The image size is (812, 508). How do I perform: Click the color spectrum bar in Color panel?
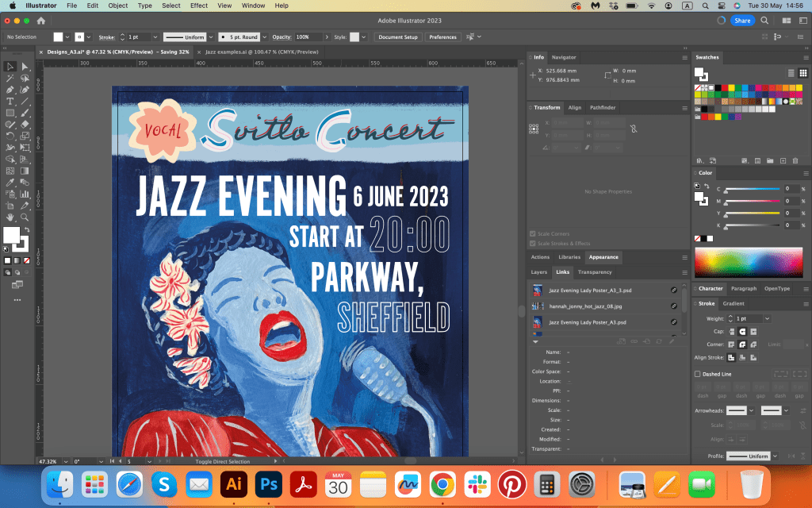(x=748, y=263)
